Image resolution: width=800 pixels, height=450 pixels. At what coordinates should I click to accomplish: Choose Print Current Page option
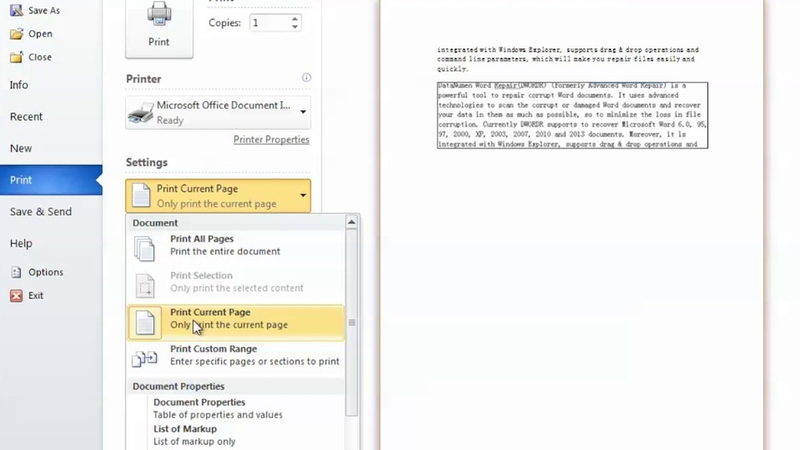(236, 322)
